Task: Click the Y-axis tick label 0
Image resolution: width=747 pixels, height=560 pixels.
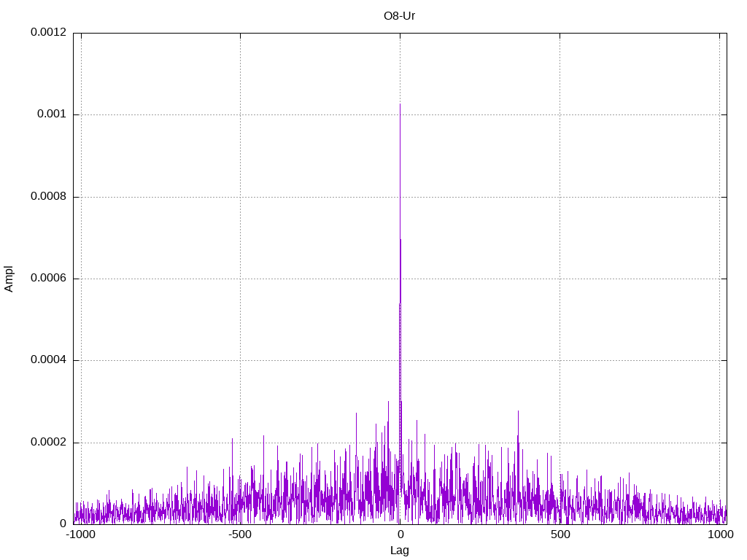Action: click(x=63, y=524)
